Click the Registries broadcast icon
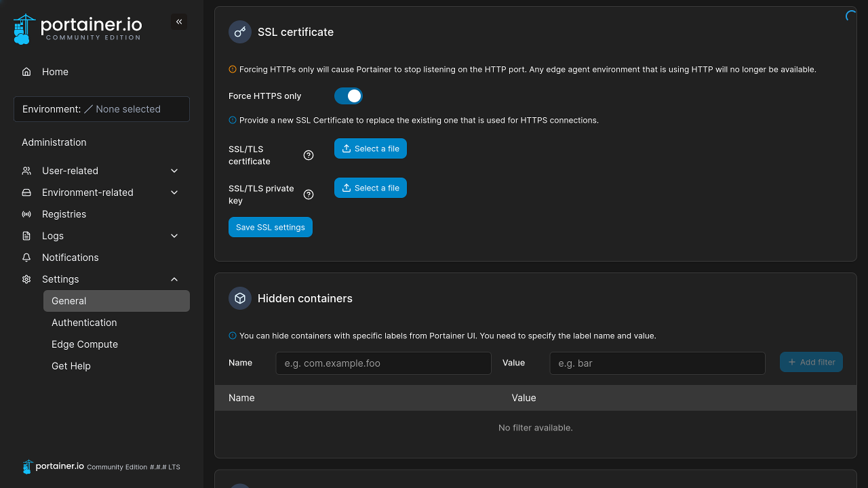The image size is (868, 488). 26,213
